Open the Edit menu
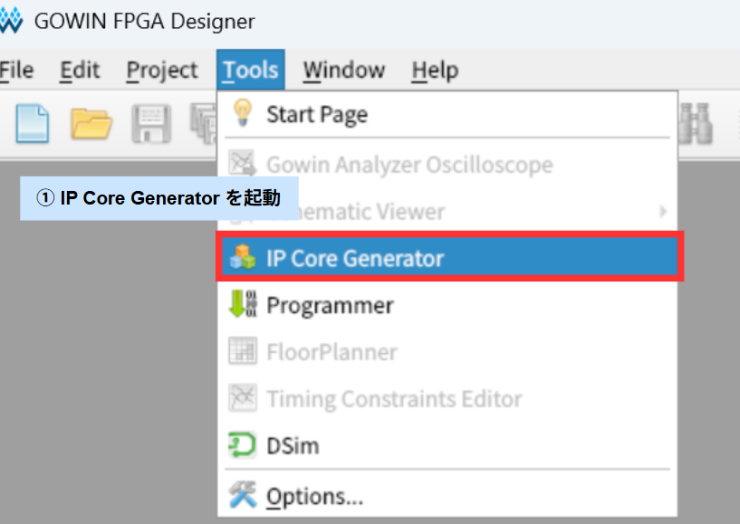740x524 pixels. pyautogui.click(x=80, y=71)
